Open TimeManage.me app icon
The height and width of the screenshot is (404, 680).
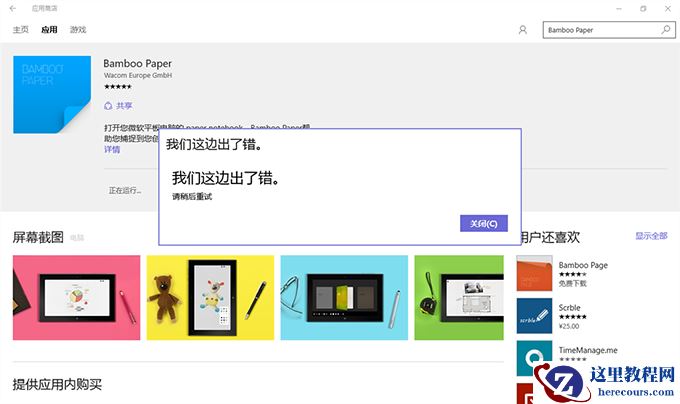[534, 356]
